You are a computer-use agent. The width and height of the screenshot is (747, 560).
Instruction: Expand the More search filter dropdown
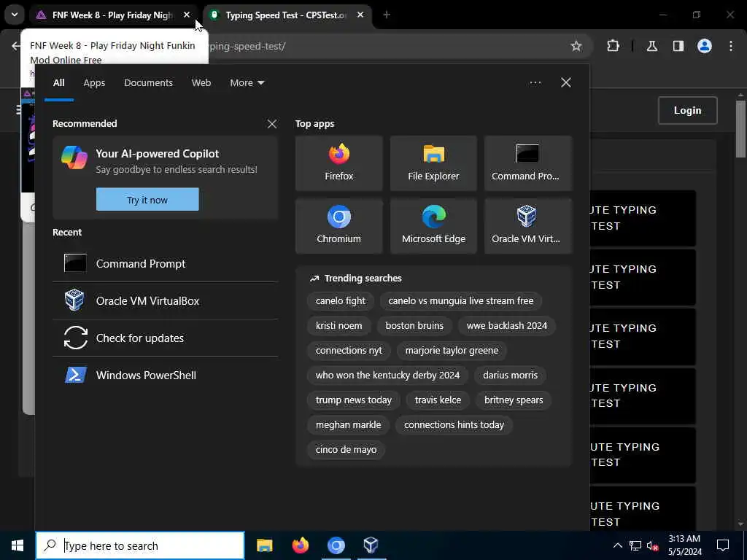pos(247,83)
